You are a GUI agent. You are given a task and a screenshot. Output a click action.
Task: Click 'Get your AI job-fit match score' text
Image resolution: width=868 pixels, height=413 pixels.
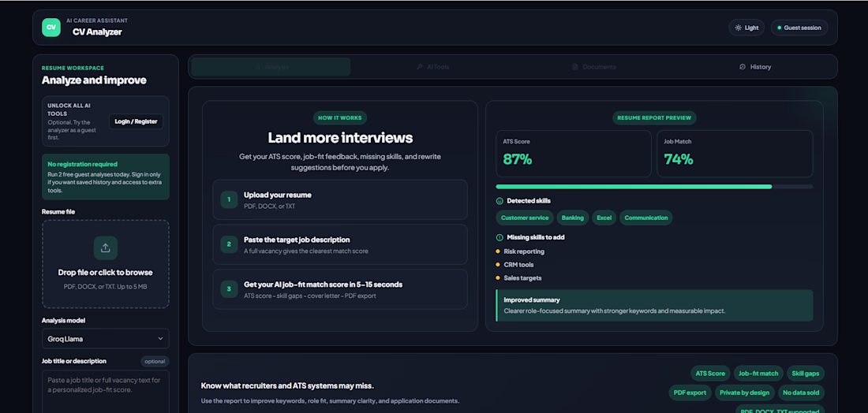click(323, 285)
